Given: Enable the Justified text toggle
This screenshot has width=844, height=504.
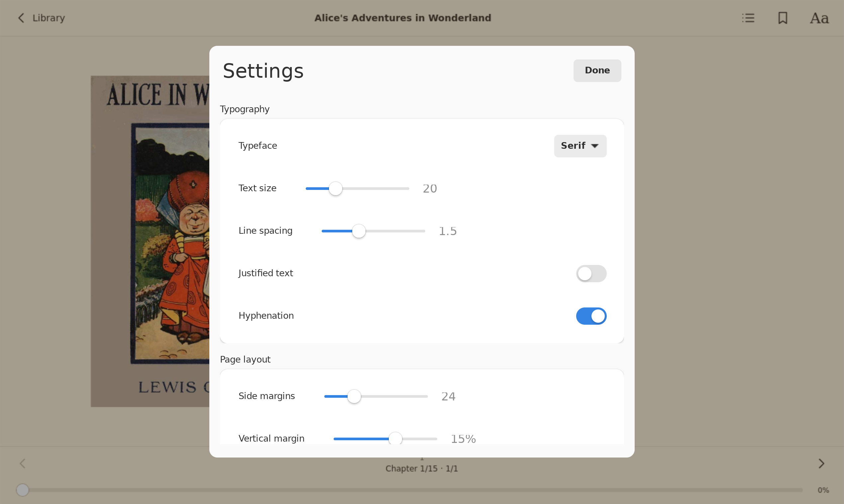Looking at the screenshot, I should point(591,273).
